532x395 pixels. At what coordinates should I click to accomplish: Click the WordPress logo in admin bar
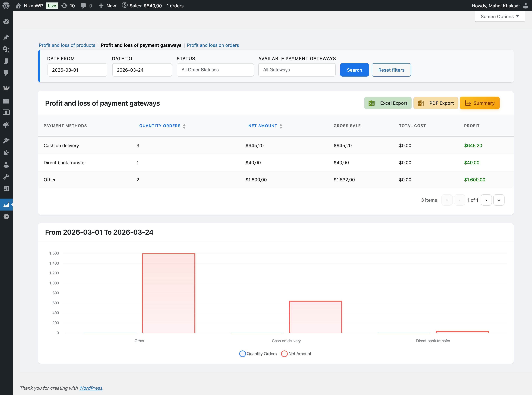tap(6, 5)
